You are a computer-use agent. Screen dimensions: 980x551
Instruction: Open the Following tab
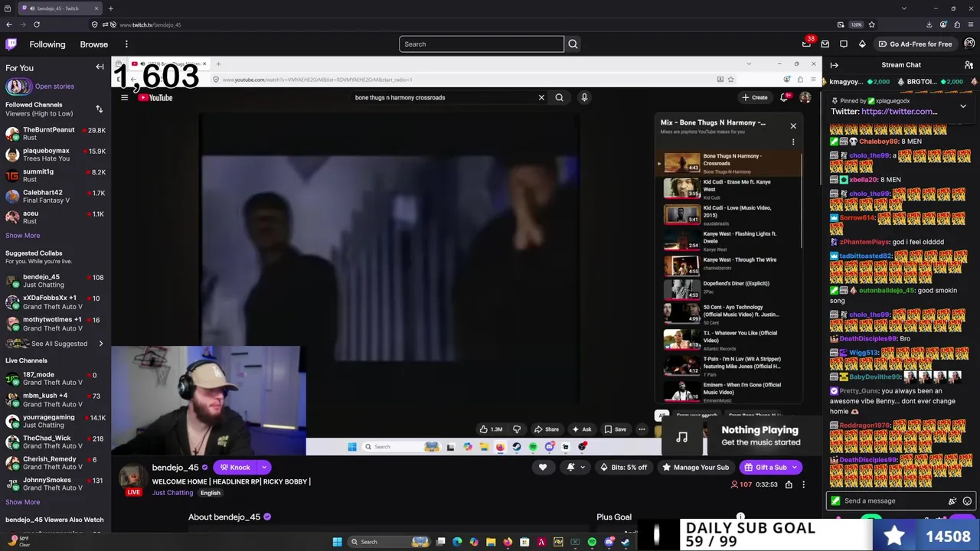point(47,44)
